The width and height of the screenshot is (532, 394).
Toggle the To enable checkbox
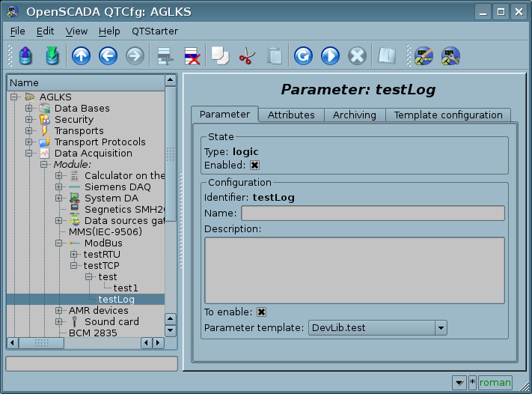click(261, 312)
